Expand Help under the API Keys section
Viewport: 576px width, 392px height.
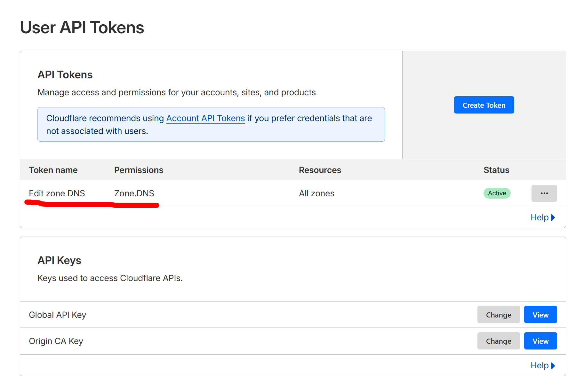click(543, 365)
